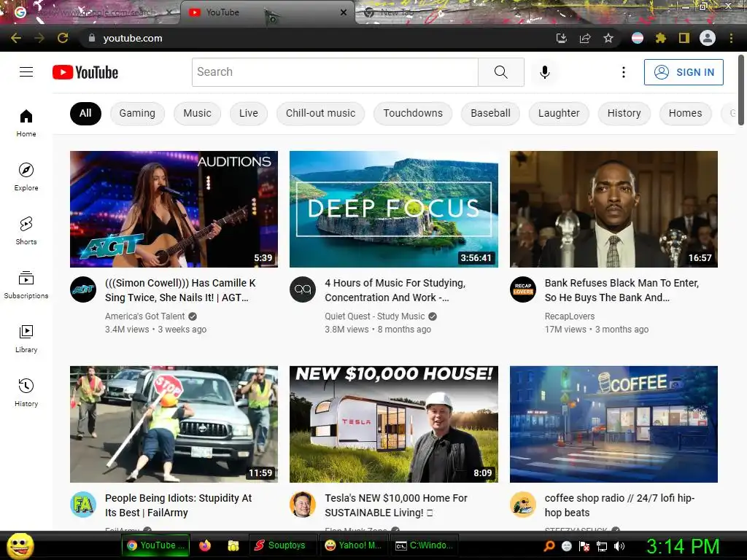Image resolution: width=747 pixels, height=560 pixels.
Task: Select the Music filter chip
Action: click(197, 113)
